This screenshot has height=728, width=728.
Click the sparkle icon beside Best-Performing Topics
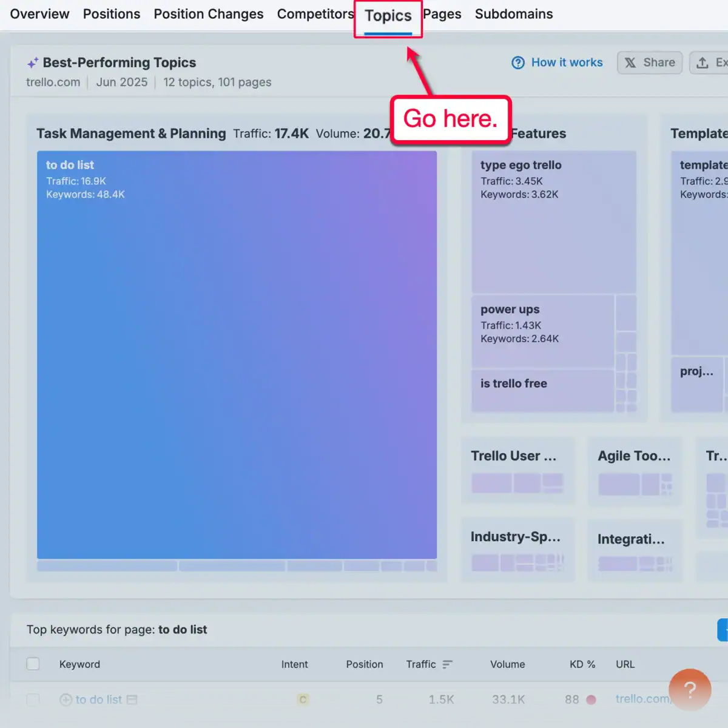(x=33, y=62)
